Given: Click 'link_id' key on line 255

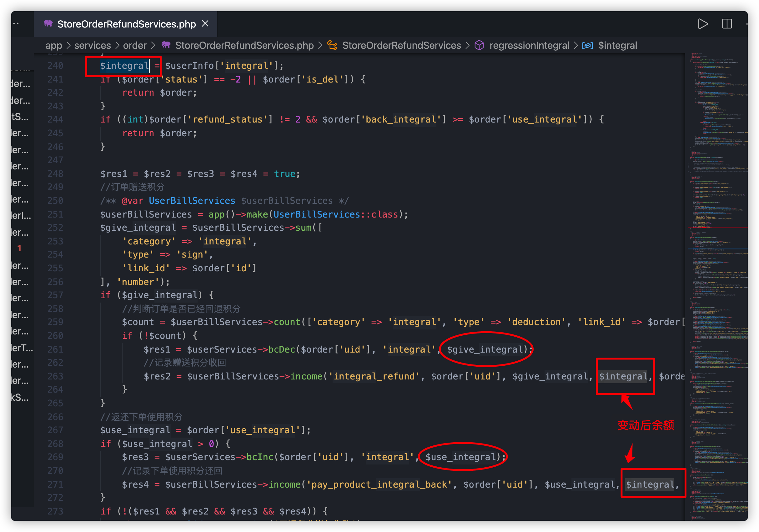Looking at the screenshot, I should pos(146,268).
